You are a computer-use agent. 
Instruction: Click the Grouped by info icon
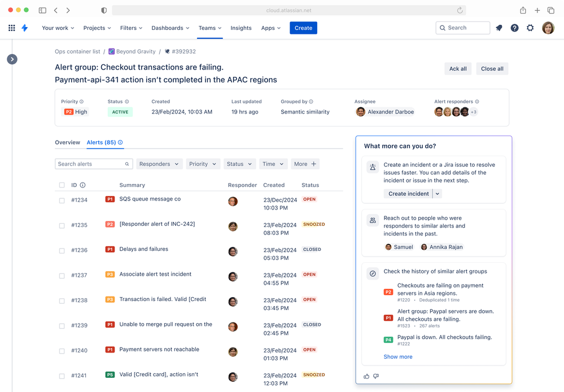[311, 102]
